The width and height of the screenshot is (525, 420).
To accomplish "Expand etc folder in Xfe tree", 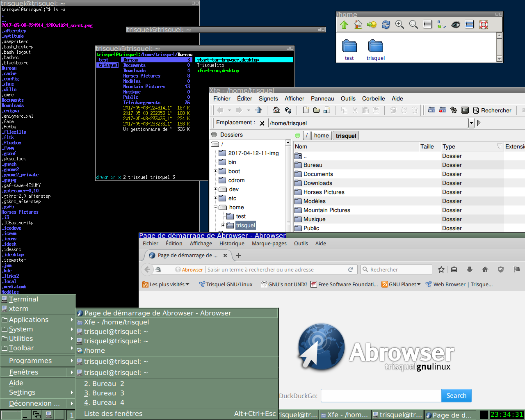I will pos(215,198).
